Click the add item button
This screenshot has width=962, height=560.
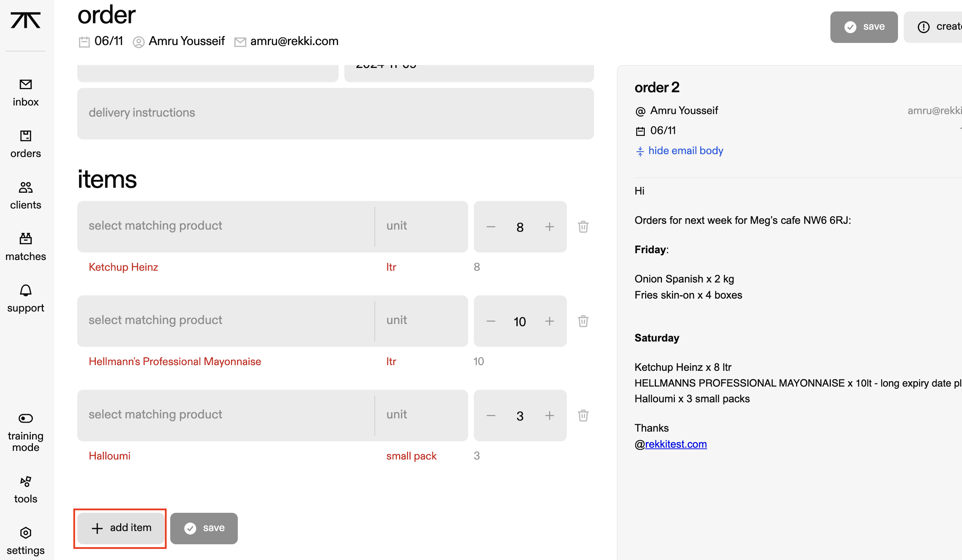point(121,528)
